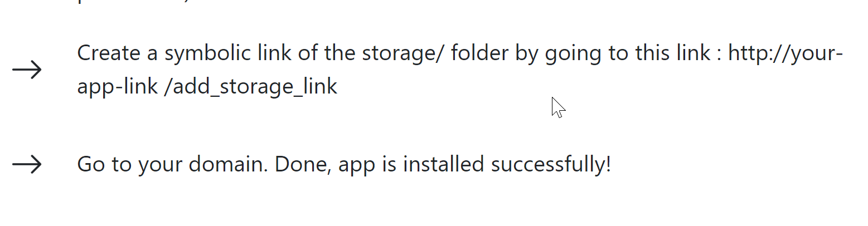
Task: Click the arrow bullet beside 'Go to your domain'
Action: tap(27, 164)
